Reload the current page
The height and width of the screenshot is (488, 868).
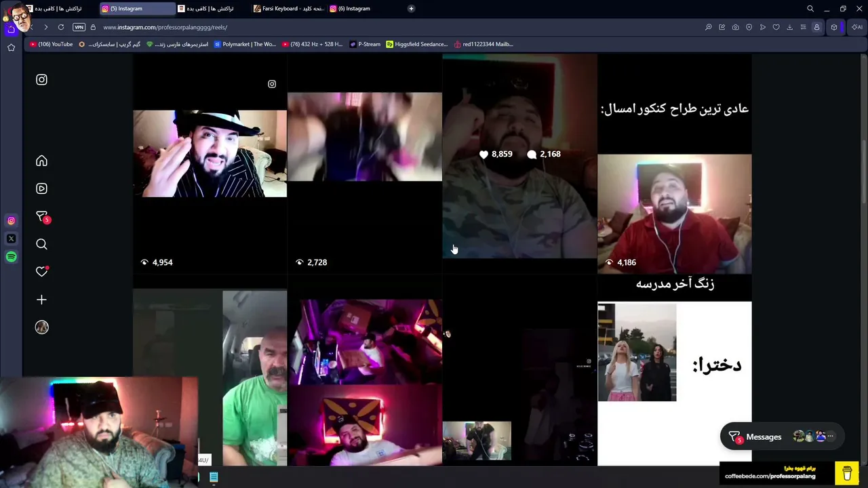(x=61, y=27)
